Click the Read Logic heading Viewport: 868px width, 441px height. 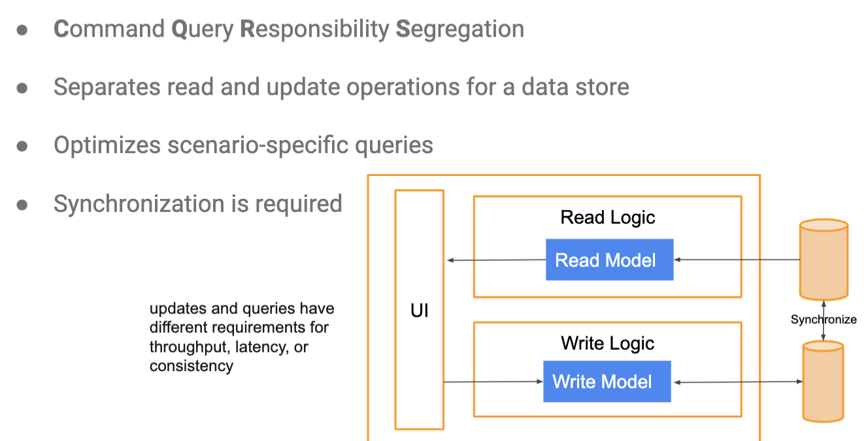pos(608,217)
